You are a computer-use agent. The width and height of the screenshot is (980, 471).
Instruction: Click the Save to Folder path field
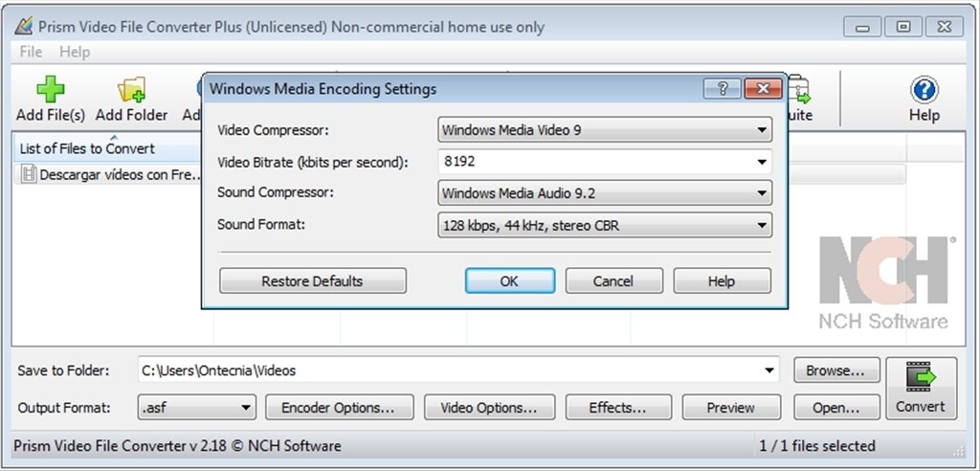pyautogui.click(x=458, y=370)
